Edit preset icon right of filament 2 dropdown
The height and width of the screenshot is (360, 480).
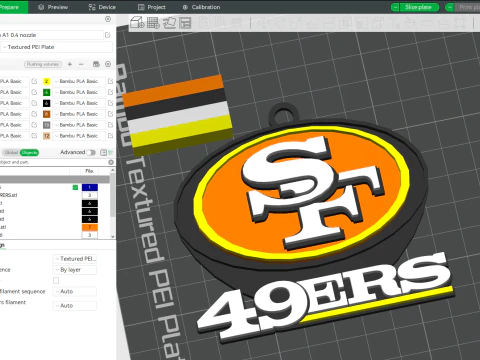111,81
